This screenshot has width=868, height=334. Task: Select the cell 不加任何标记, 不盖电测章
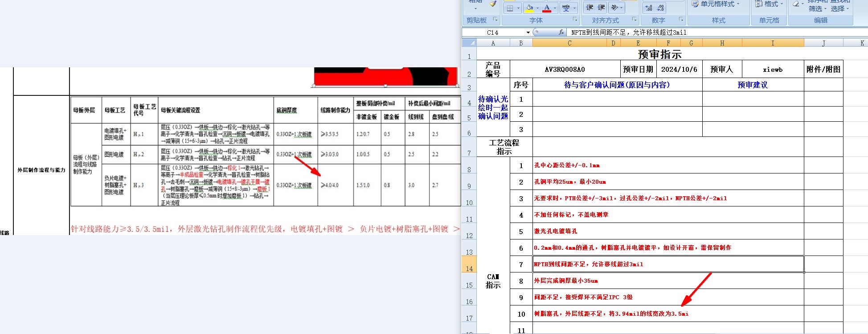668,214
